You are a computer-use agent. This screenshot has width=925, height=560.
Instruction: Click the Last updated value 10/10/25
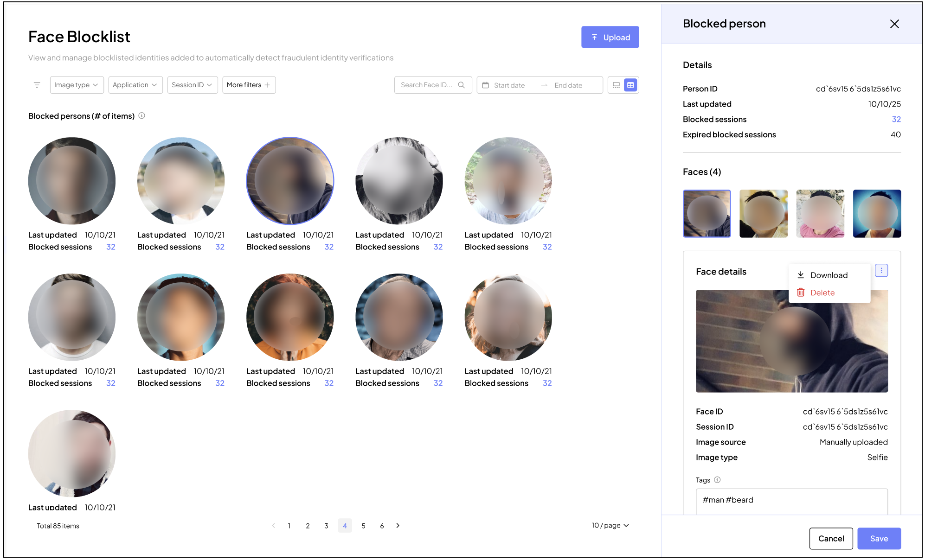(885, 104)
